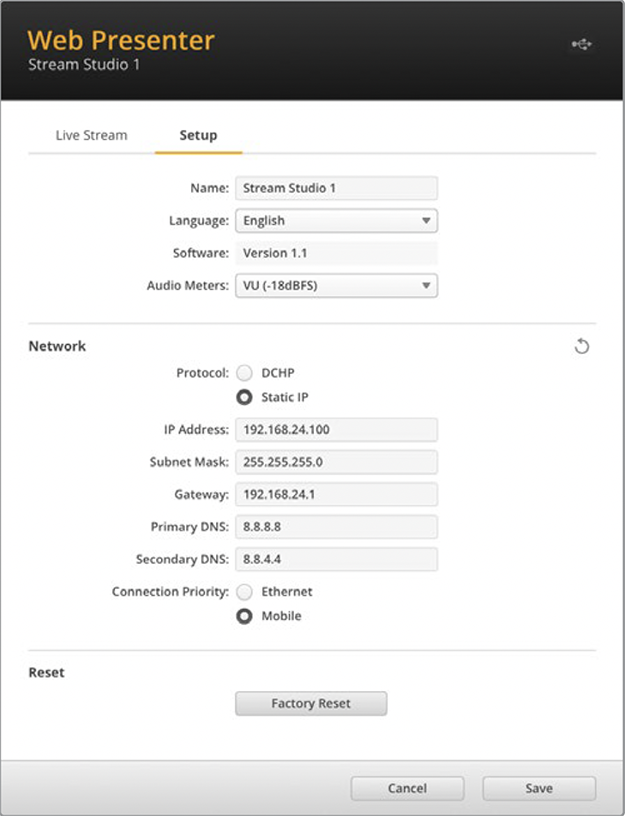
Task: Click the Software Version 1.1 field
Action: pyautogui.click(x=336, y=253)
